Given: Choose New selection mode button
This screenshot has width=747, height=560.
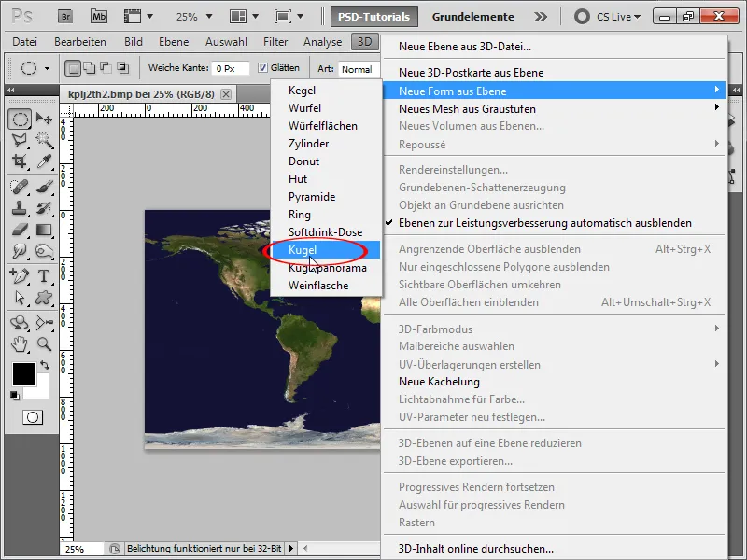Looking at the screenshot, I should point(73,68).
